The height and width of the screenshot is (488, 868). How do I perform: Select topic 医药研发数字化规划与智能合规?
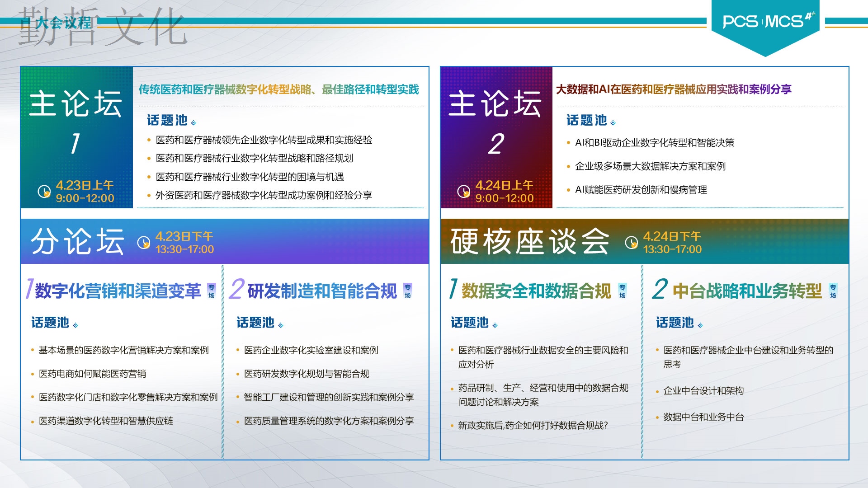point(307,374)
